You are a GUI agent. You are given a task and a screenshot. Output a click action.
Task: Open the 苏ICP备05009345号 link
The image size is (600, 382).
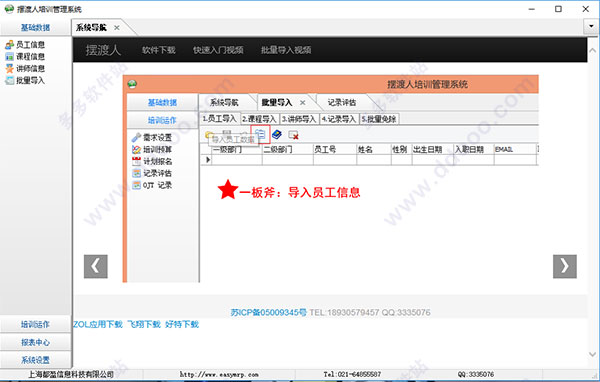point(268,312)
